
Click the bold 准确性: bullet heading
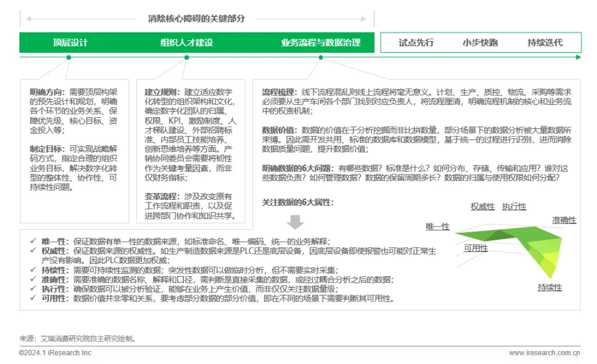pos(55,279)
